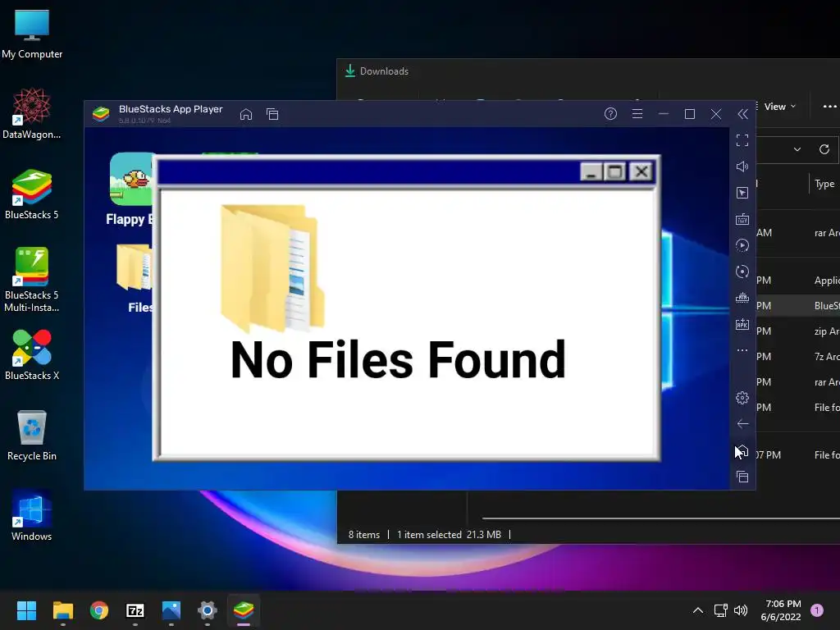Click the volume icon in system tray

click(741, 610)
